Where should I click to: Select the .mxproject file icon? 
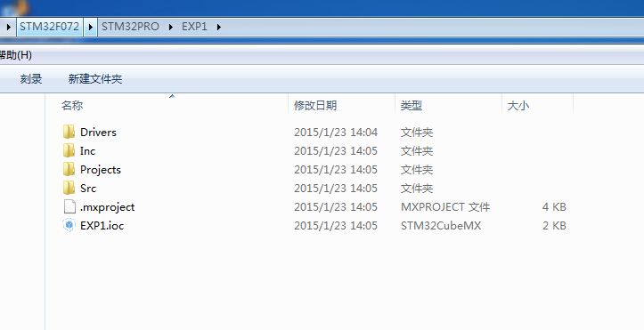(69, 206)
